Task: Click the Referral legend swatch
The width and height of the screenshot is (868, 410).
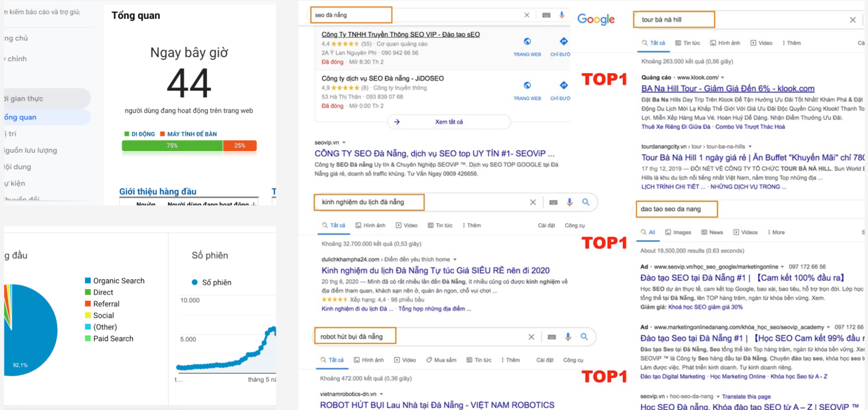Action: tap(88, 304)
